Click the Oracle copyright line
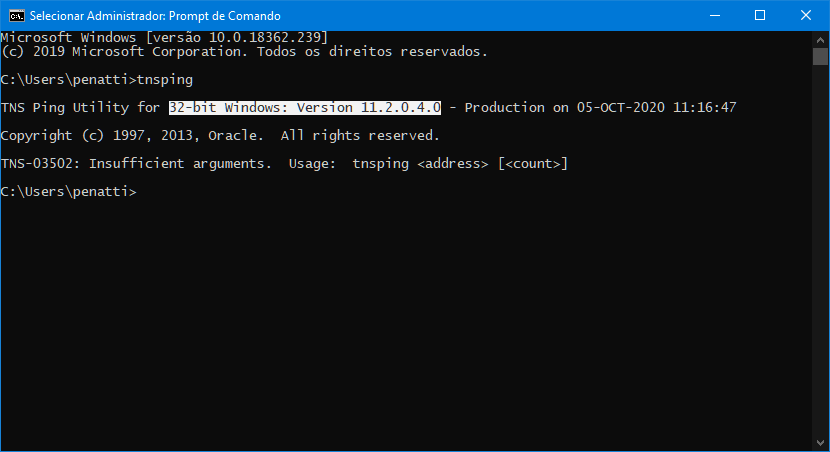 (220, 135)
